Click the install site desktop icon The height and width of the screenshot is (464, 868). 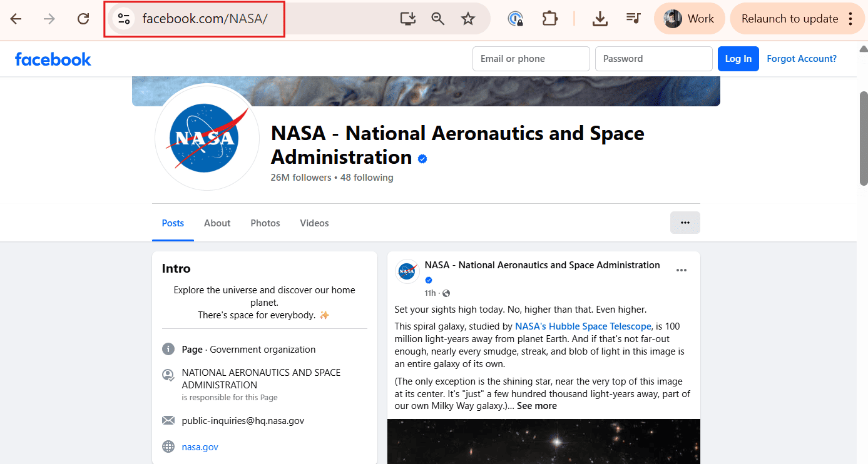pyautogui.click(x=407, y=18)
